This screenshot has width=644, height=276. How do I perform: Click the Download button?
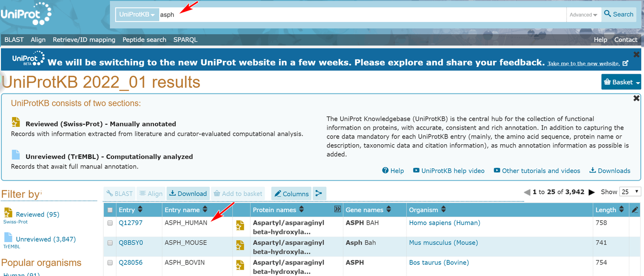[x=188, y=193]
